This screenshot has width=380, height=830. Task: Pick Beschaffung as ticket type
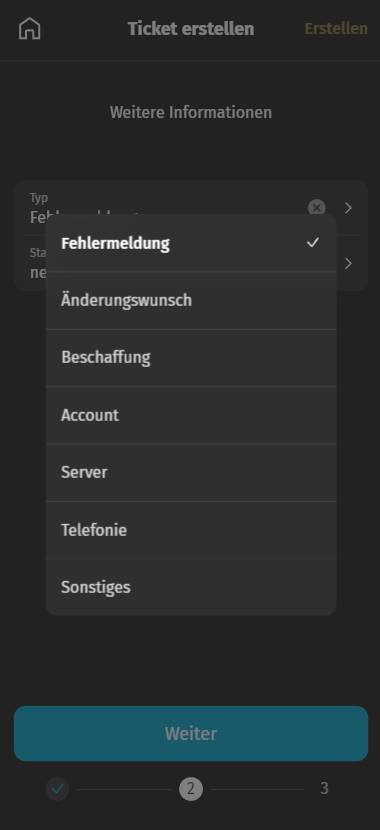pyautogui.click(x=191, y=358)
